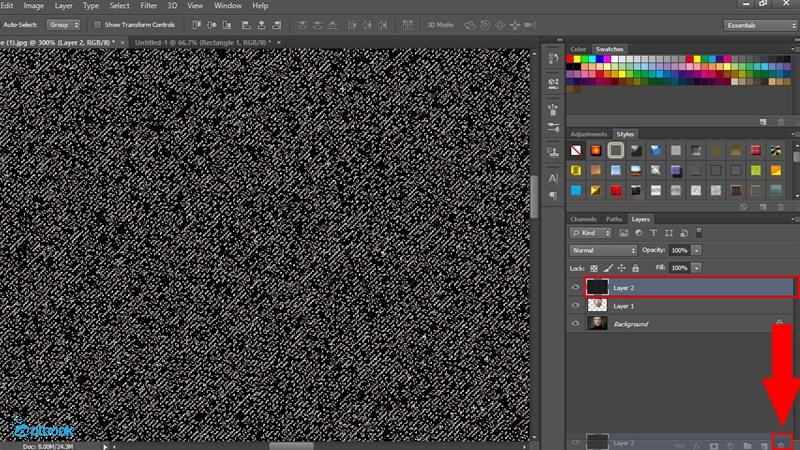Toggle Lock transparent pixels

point(594,268)
